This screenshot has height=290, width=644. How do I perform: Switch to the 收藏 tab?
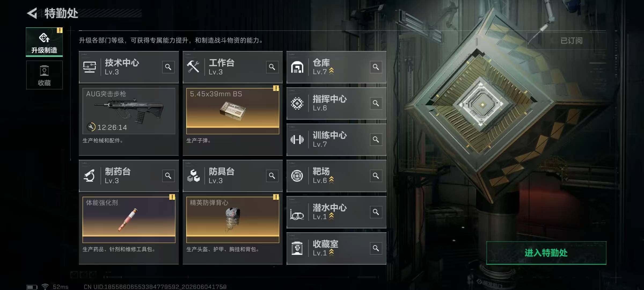point(44,75)
